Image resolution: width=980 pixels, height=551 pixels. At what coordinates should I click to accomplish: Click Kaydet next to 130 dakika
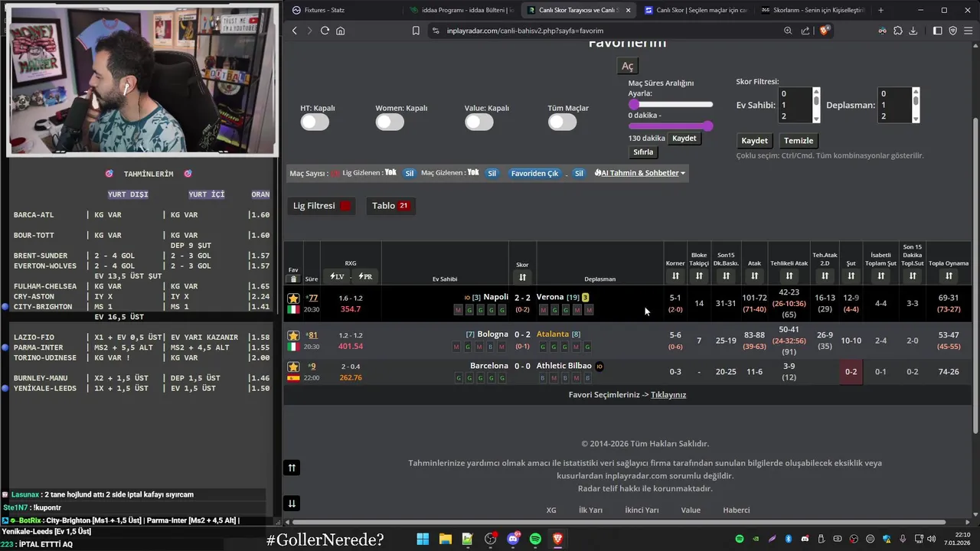click(x=684, y=139)
